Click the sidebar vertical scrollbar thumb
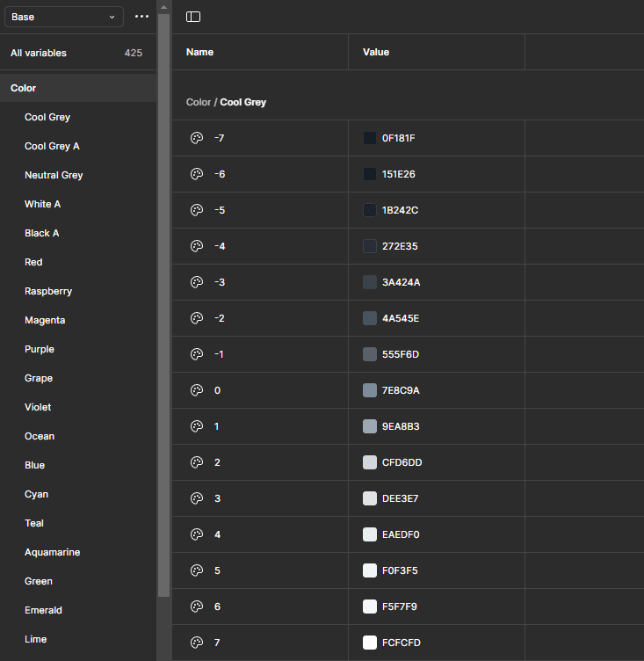The width and height of the screenshot is (644, 661). coord(164,306)
